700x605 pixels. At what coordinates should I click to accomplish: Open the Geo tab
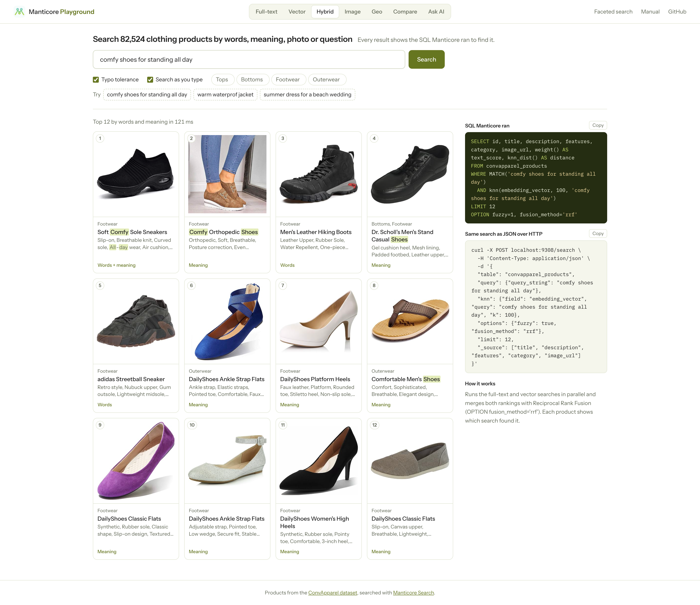[377, 12]
